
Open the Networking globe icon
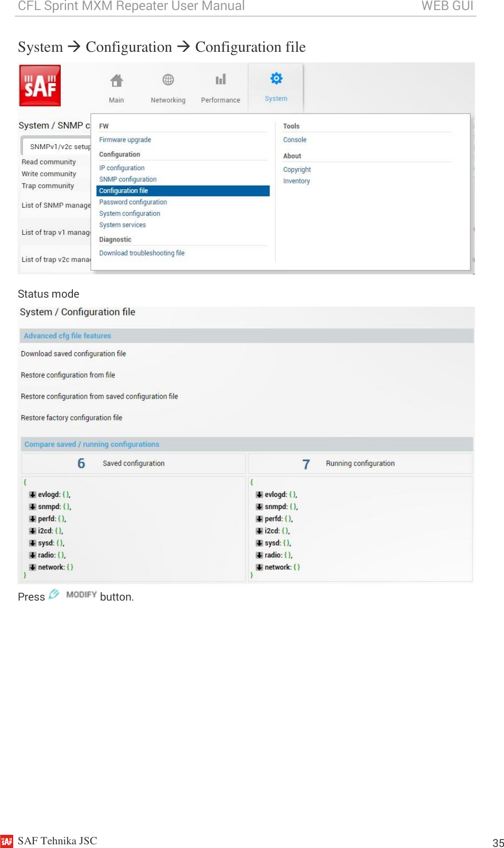[168, 80]
